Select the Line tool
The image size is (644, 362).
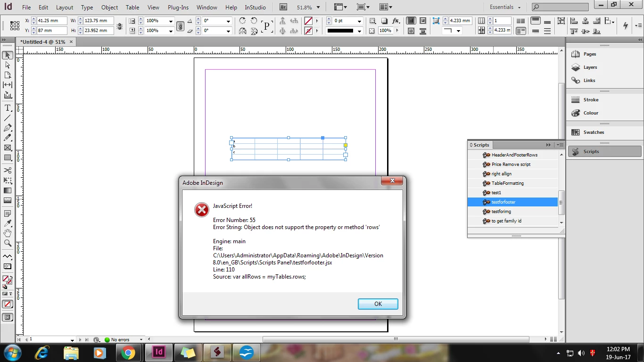click(x=8, y=118)
